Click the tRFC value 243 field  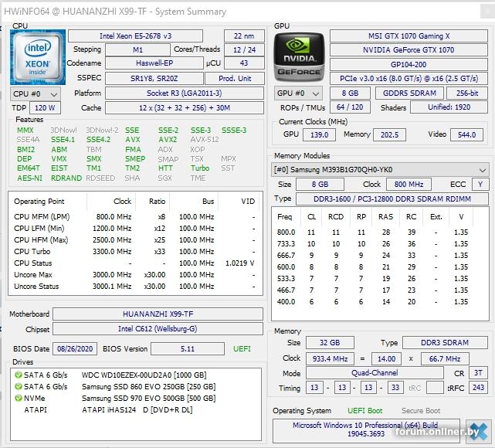[478, 388]
